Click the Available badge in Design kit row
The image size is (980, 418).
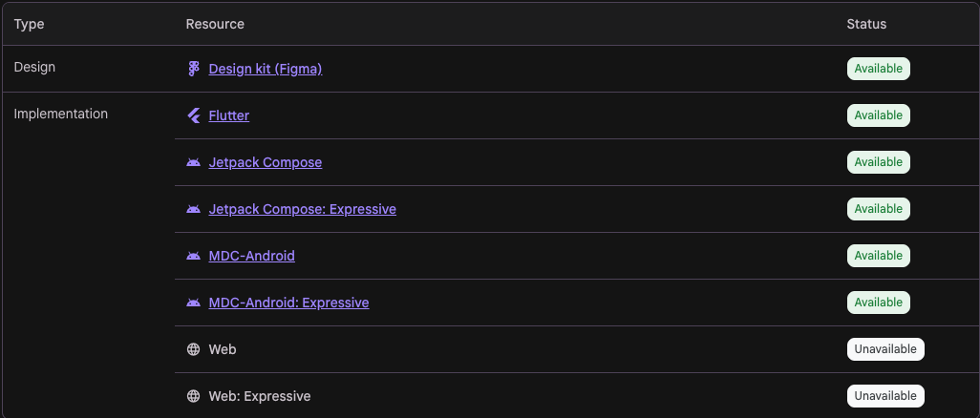[878, 69]
